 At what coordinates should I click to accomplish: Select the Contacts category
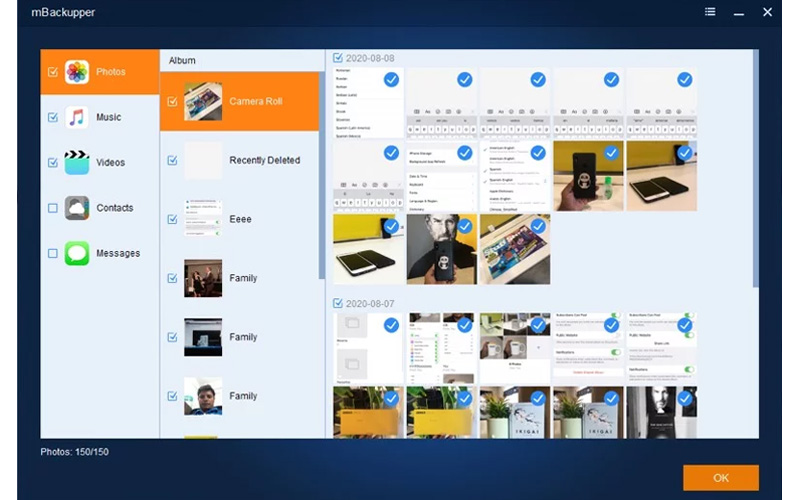(x=100, y=208)
